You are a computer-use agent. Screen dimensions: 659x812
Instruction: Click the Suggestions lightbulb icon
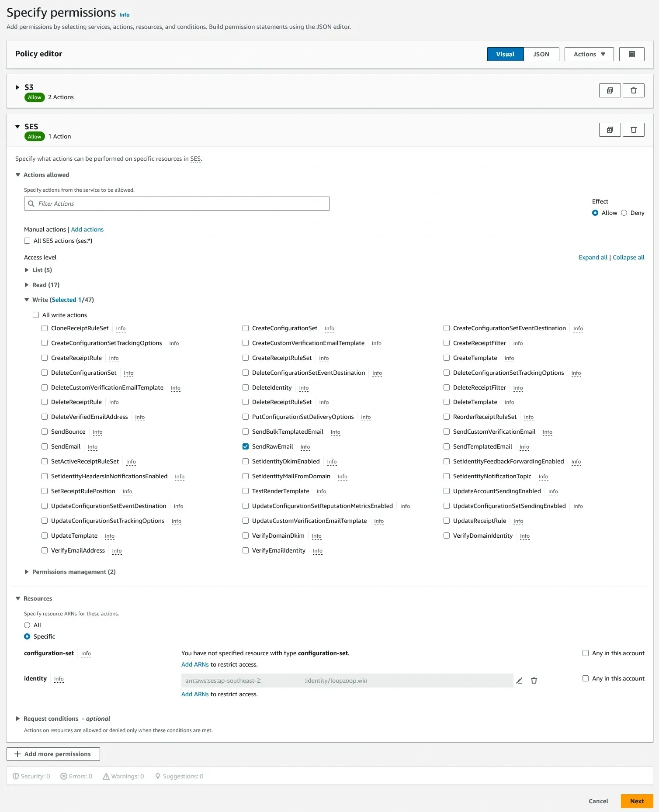click(x=158, y=776)
